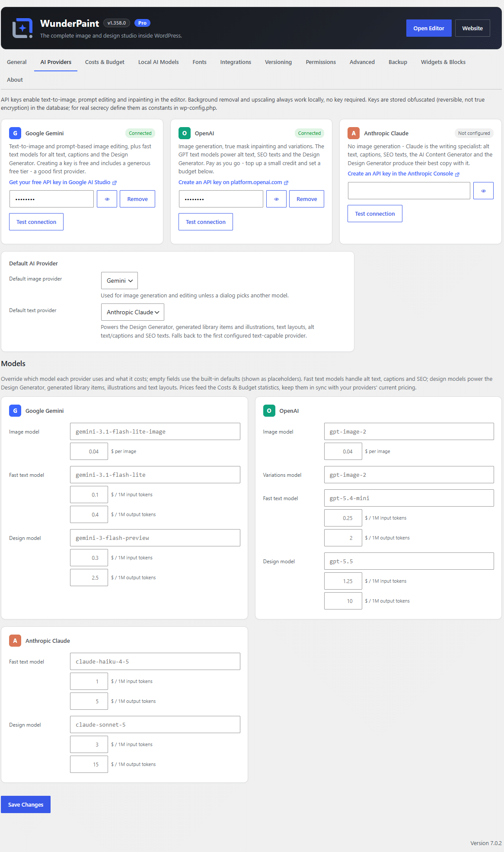504x852 pixels.
Task: Click the Pro badge in header
Action: click(x=142, y=23)
